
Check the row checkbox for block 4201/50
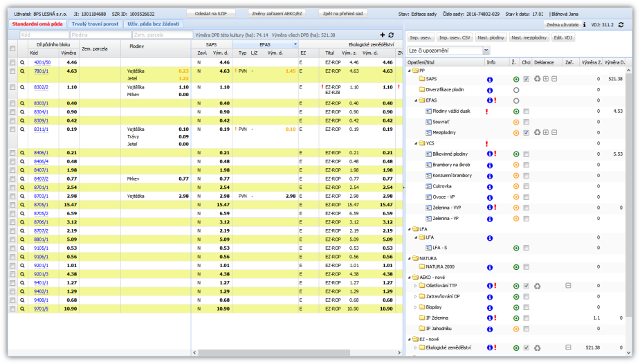click(x=12, y=62)
